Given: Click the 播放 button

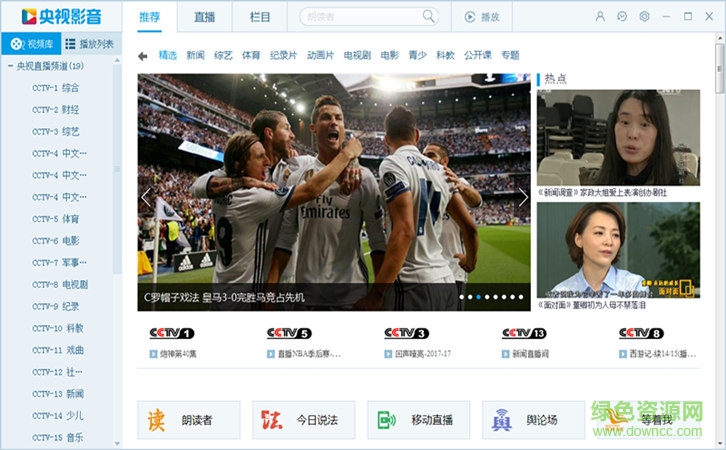Looking at the screenshot, I should (x=481, y=17).
